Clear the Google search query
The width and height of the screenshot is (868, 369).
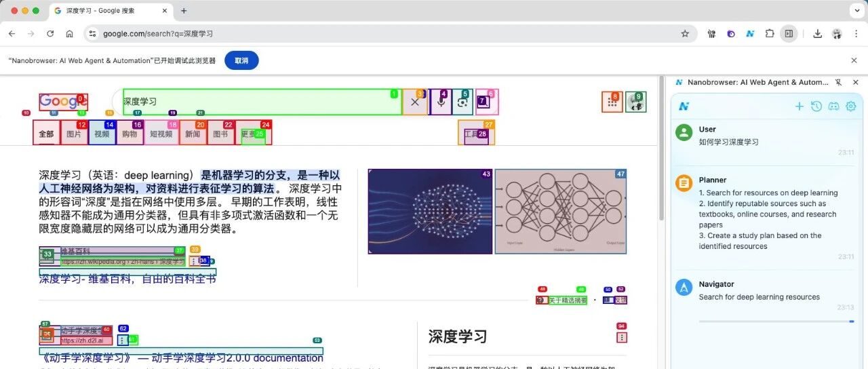click(415, 102)
